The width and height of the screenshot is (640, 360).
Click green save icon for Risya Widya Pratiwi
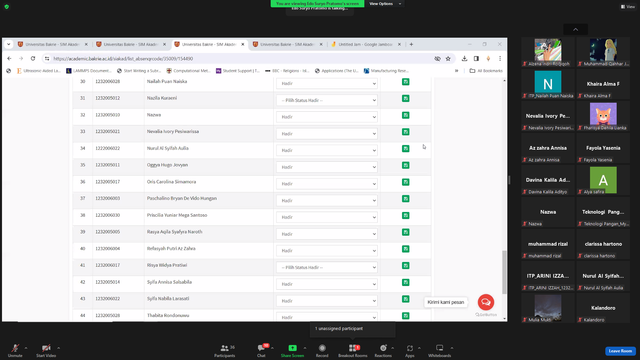pyautogui.click(x=405, y=266)
